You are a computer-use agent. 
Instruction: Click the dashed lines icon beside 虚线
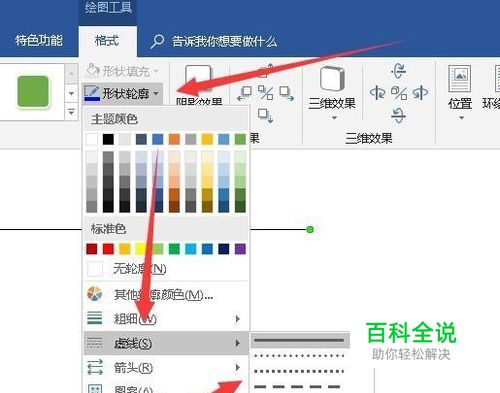tap(95, 342)
